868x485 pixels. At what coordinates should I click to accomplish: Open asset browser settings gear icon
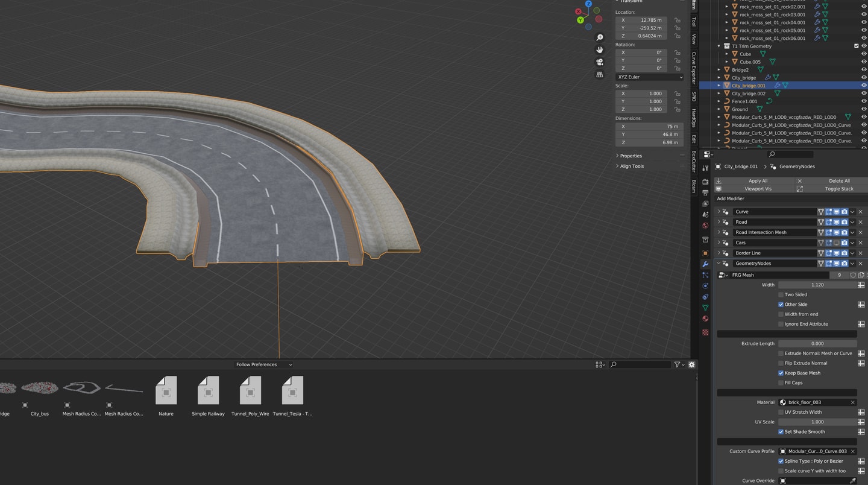point(691,364)
